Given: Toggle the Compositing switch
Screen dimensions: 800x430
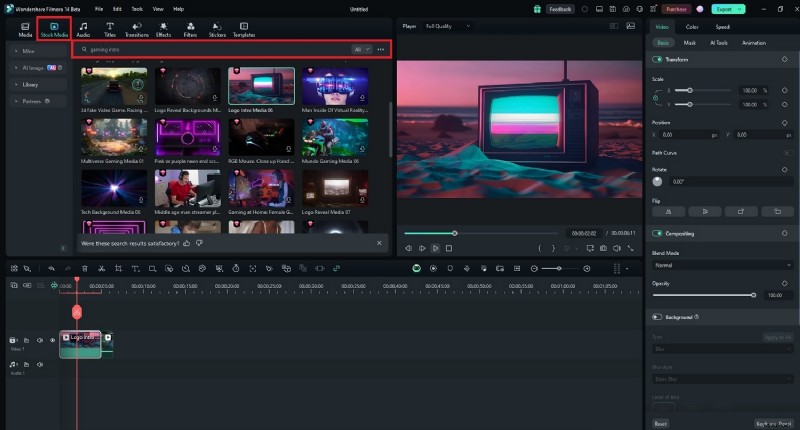Looking at the screenshot, I should coord(657,233).
